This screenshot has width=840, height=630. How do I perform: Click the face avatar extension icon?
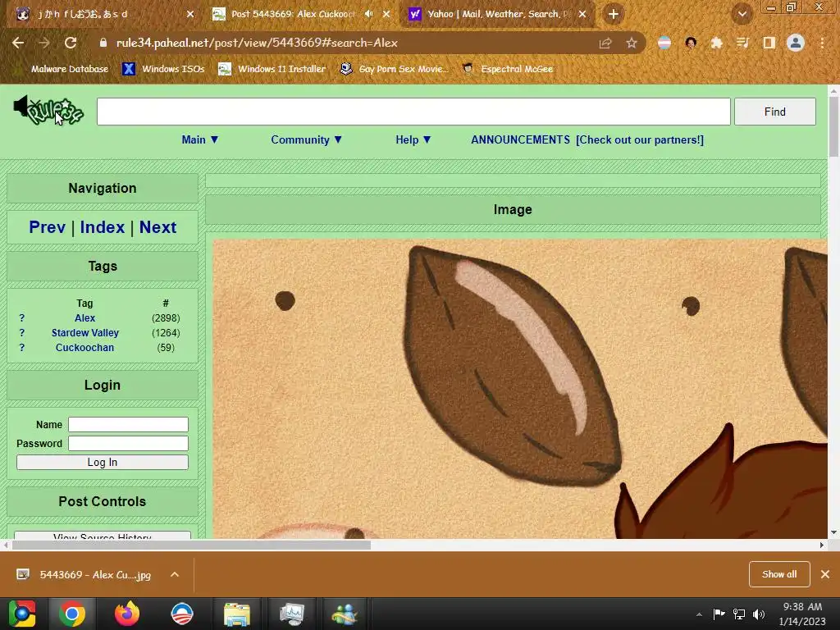point(691,43)
